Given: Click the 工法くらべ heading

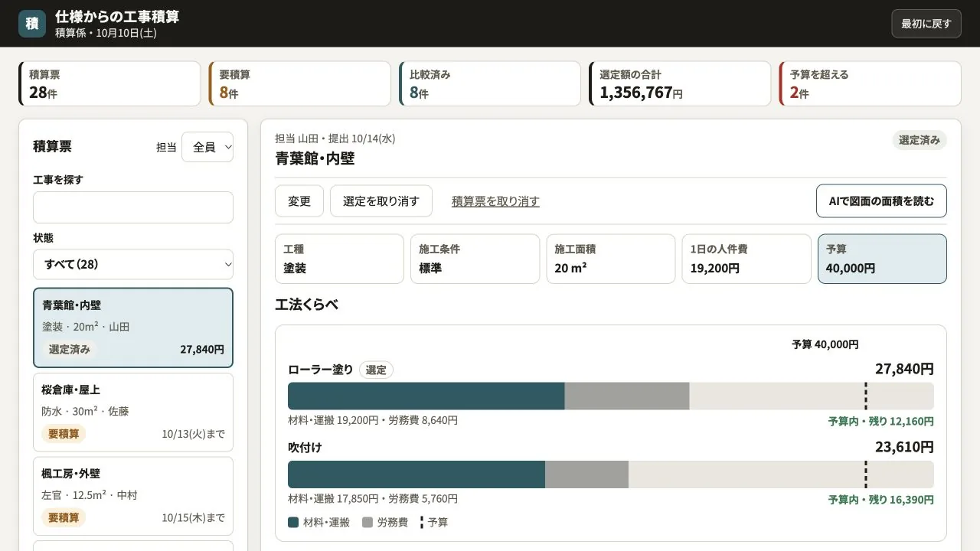Looking at the screenshot, I should [307, 305].
